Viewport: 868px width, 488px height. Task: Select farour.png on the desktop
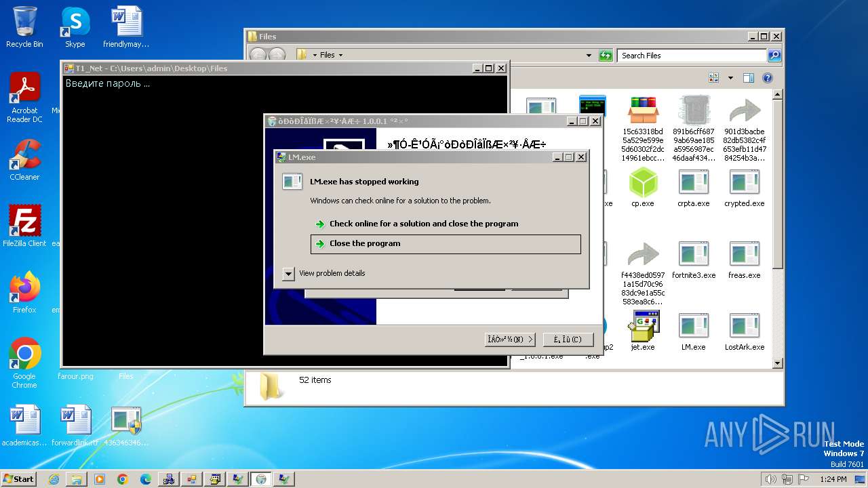click(x=75, y=376)
